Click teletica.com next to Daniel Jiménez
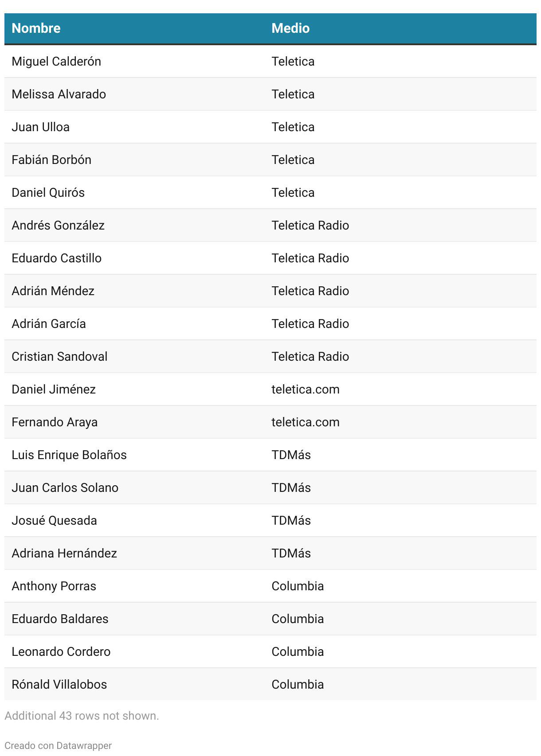 point(305,389)
